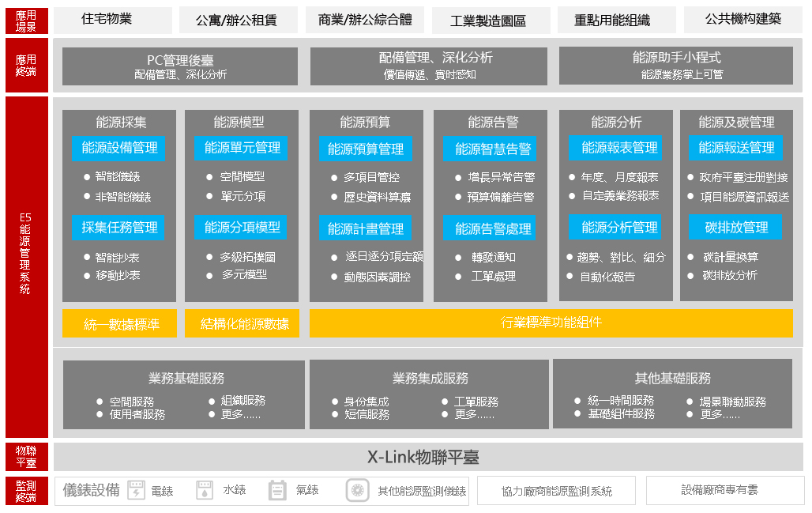Viewport: 812px width, 513px height.
Task: Click the 能源設備管理 blue button
Action: 119,148
